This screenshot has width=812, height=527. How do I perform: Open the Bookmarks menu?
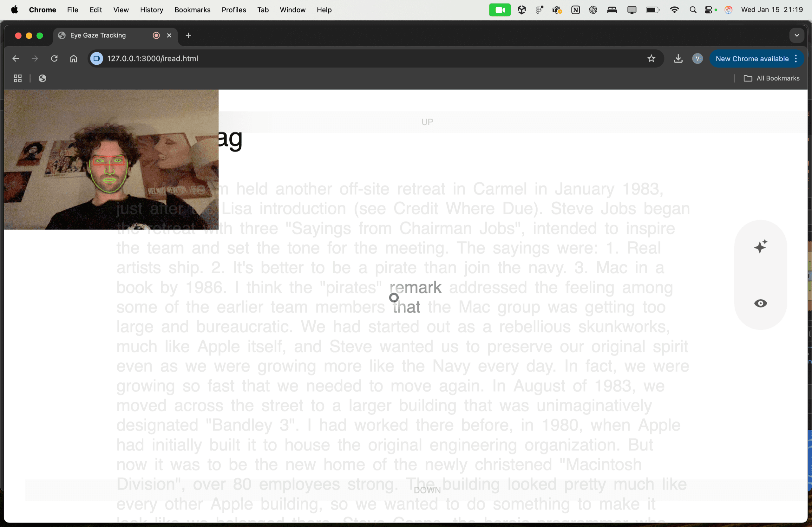click(x=193, y=10)
